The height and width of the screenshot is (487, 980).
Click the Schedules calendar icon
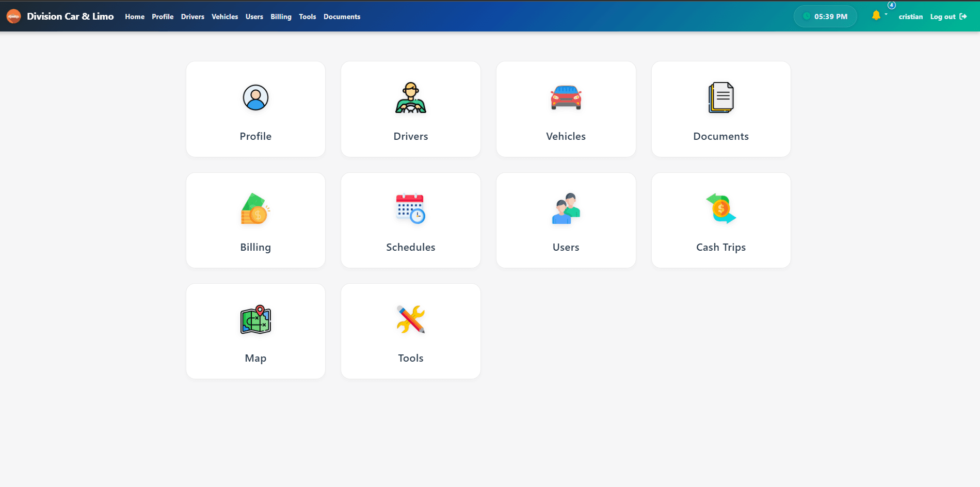click(410, 208)
